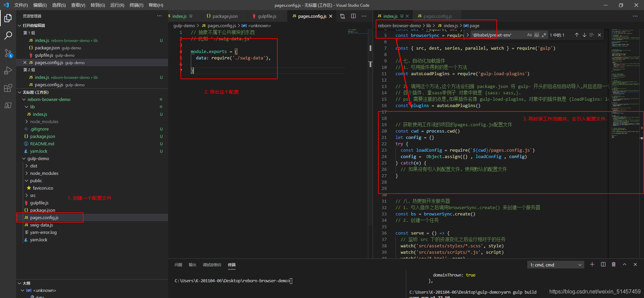Collapse the 大纲 outline section

click(19, 283)
